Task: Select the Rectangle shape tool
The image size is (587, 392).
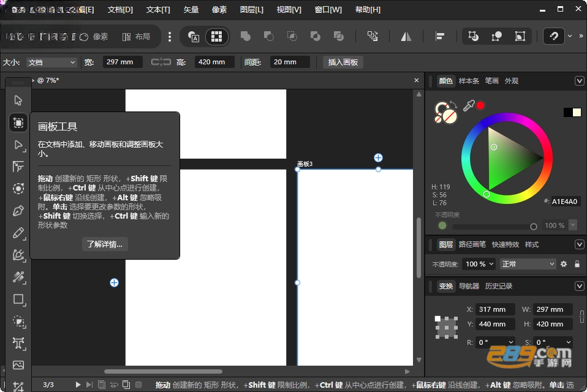Action: (18, 300)
